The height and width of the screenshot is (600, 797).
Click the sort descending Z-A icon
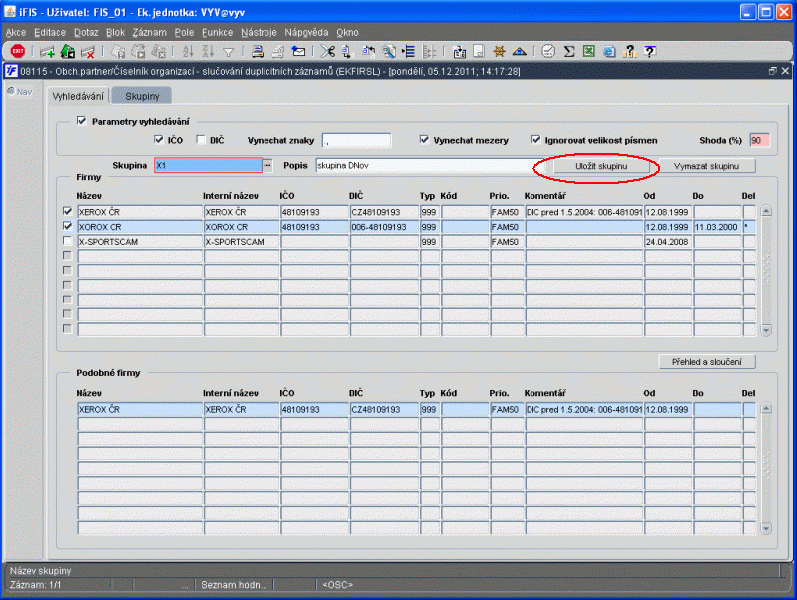[208, 51]
